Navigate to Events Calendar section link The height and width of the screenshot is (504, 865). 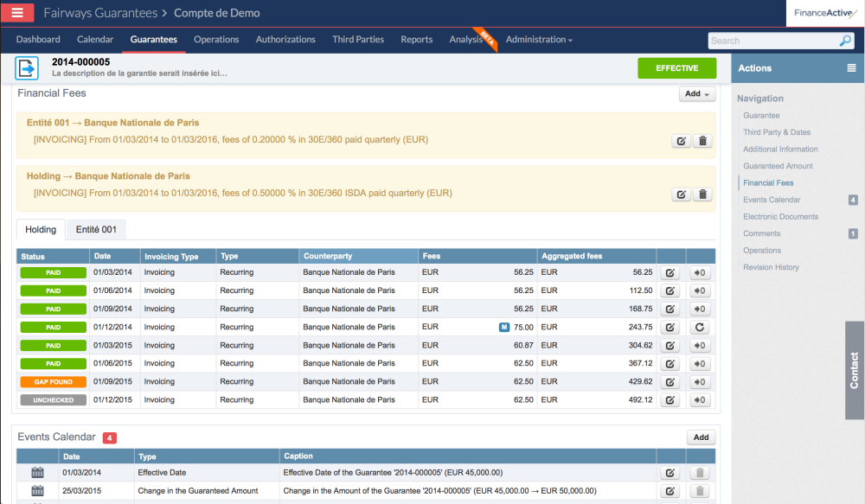[772, 201]
